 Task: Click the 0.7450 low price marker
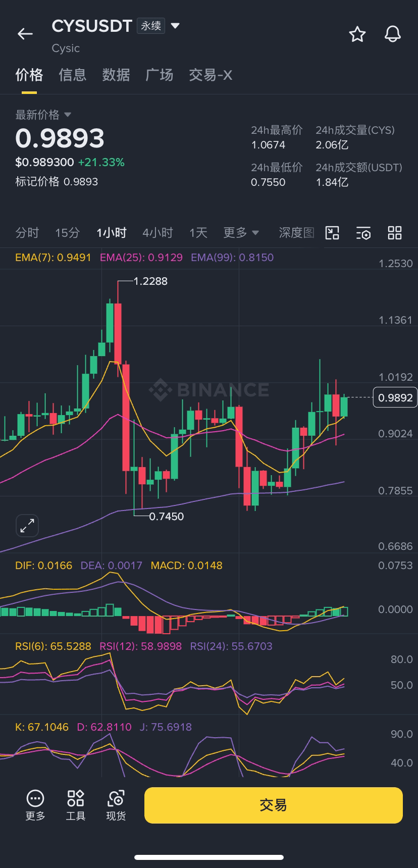(x=166, y=517)
